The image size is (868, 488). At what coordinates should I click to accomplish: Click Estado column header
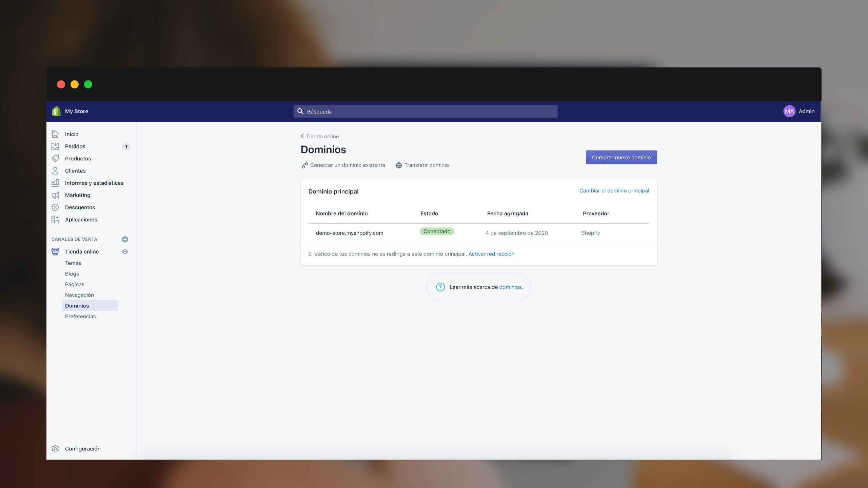[x=429, y=213]
